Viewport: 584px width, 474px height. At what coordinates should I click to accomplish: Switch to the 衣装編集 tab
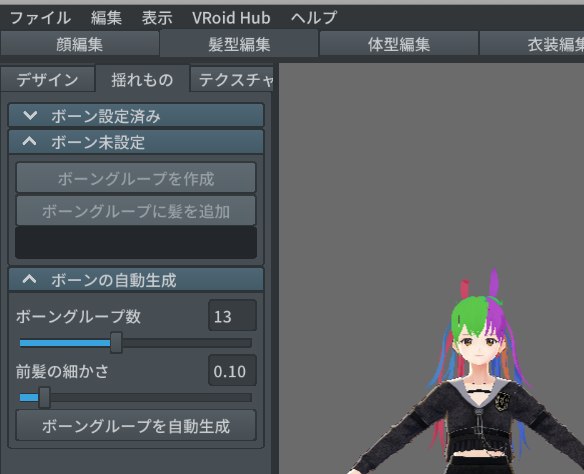coord(532,44)
